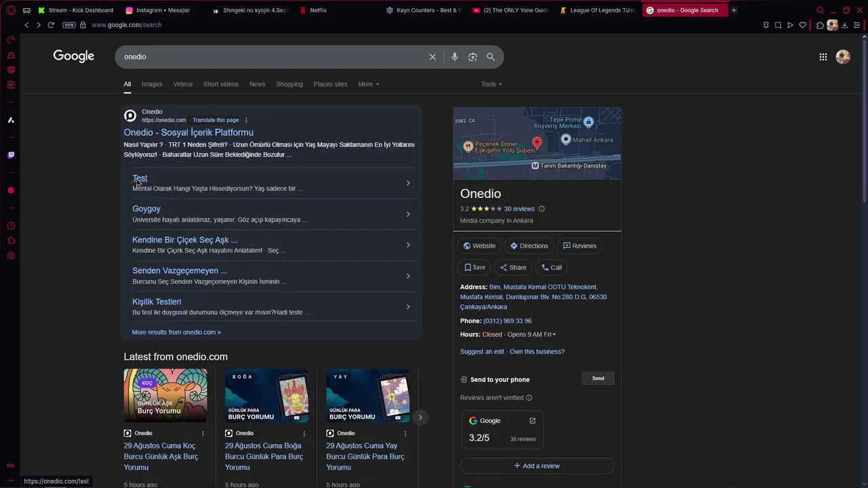Viewport: 868px width, 488px height.
Task: Click the Call button
Action: click(551, 268)
